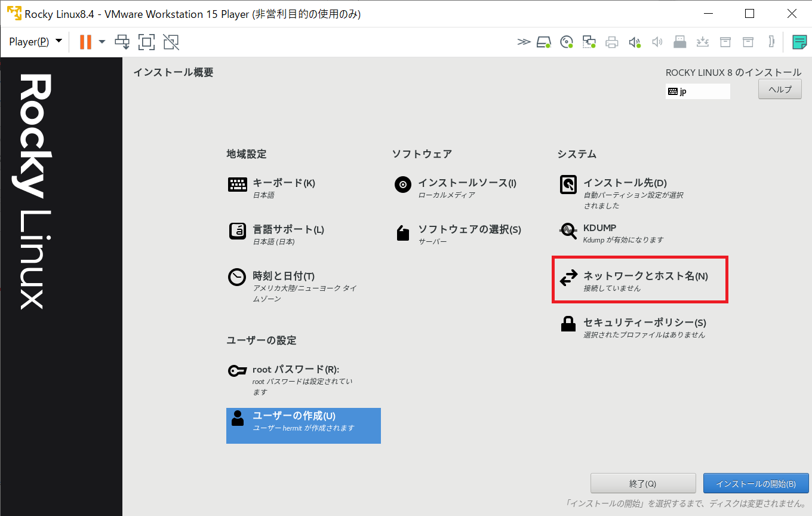
Task: Select the highlighted ユーザーの作成(U) item
Action: [x=303, y=426]
